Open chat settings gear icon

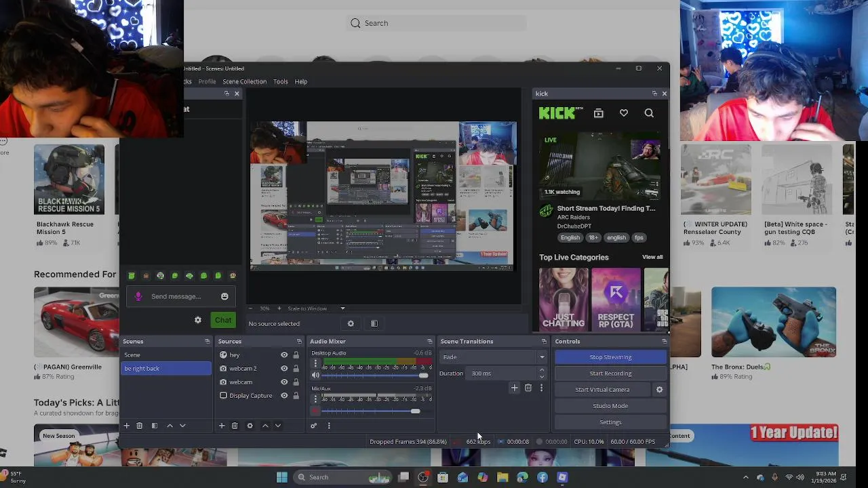coord(198,320)
